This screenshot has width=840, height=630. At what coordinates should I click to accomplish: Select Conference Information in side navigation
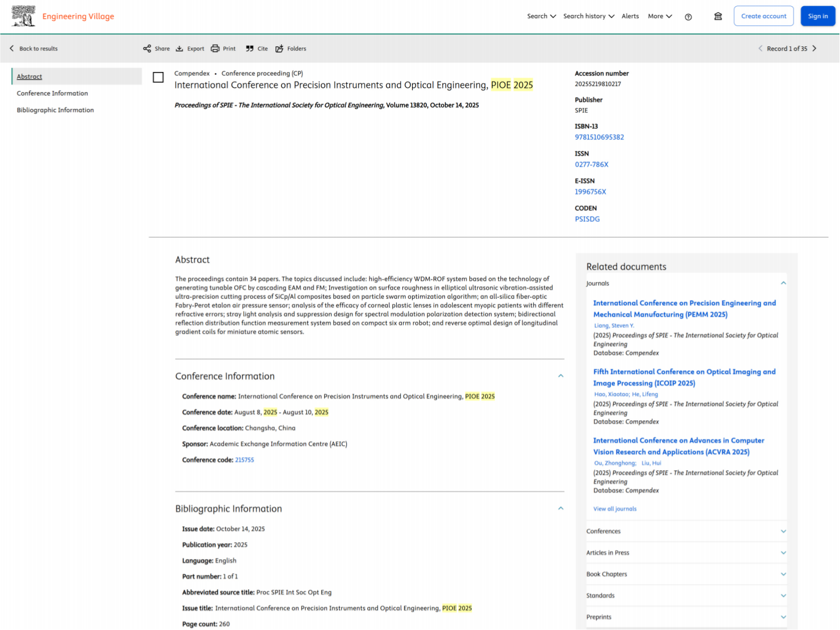[52, 94]
